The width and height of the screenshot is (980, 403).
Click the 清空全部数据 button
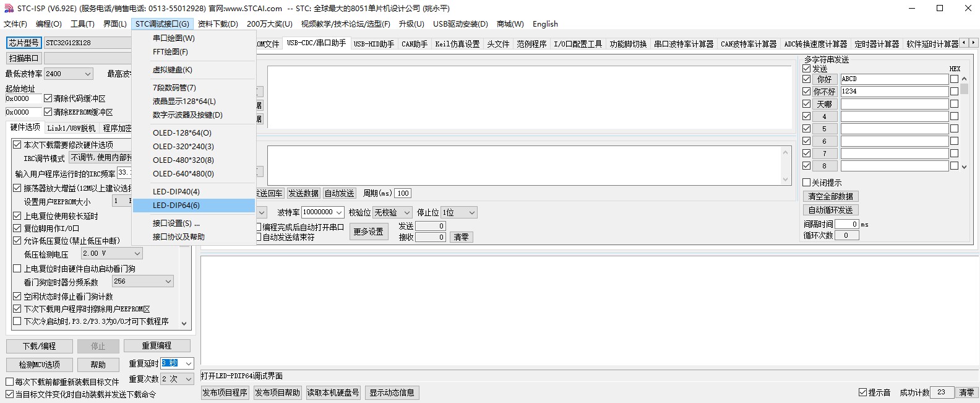click(831, 196)
